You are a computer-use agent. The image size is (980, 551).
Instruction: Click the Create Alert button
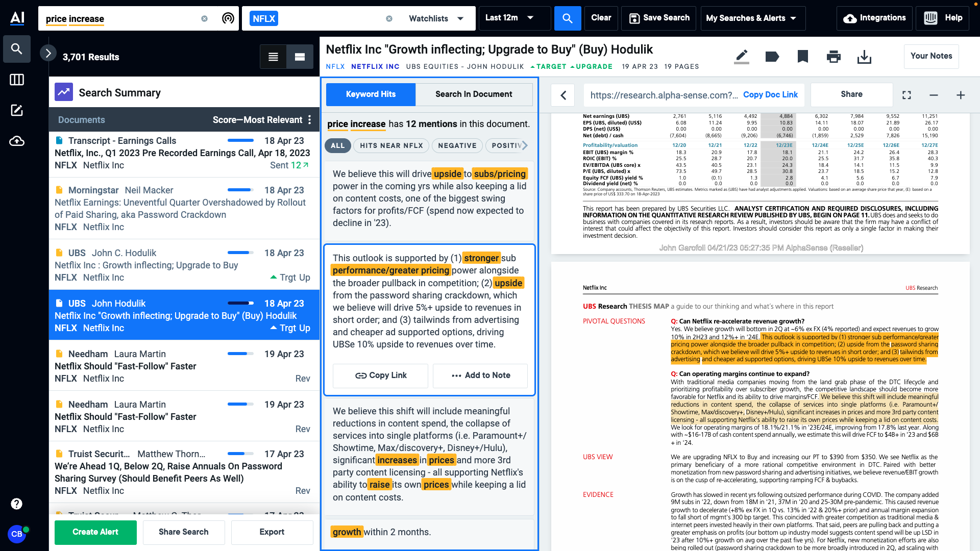click(x=95, y=532)
